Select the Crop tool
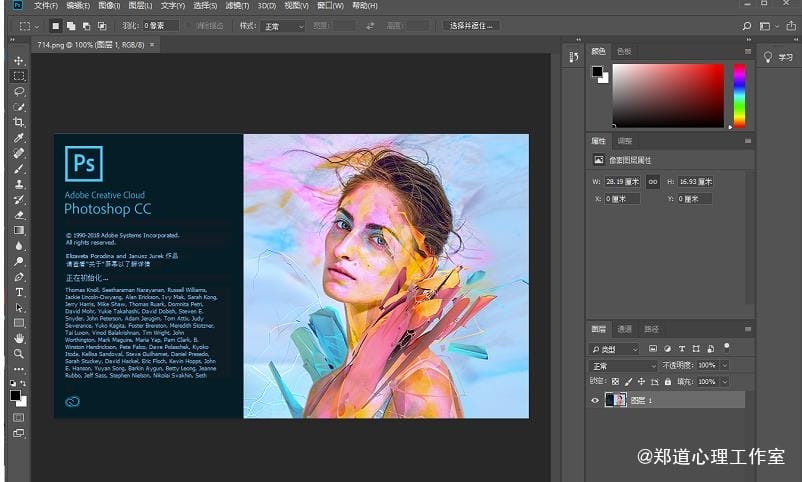This screenshot has width=802, height=482. 19,122
